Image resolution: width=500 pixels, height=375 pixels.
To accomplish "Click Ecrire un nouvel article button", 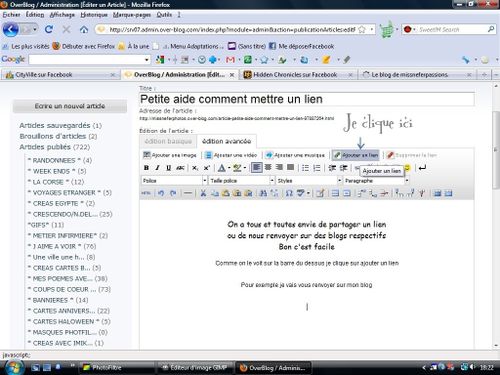I will click(70, 106).
